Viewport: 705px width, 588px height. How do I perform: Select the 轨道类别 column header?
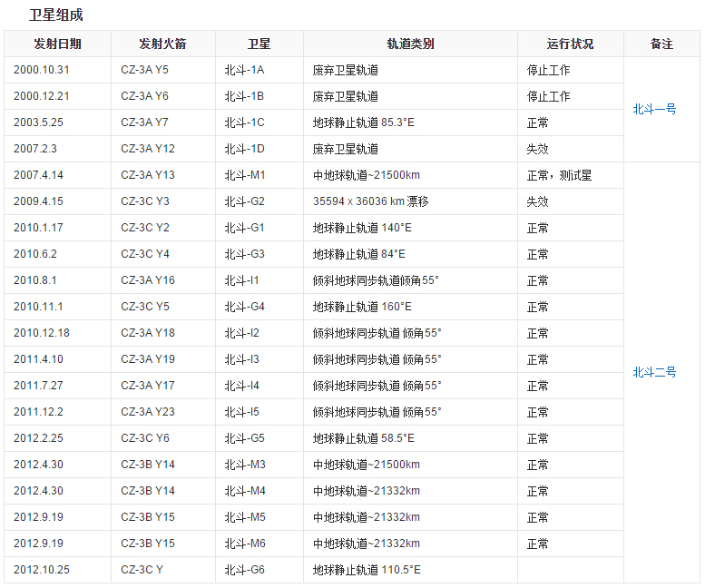tap(410, 44)
